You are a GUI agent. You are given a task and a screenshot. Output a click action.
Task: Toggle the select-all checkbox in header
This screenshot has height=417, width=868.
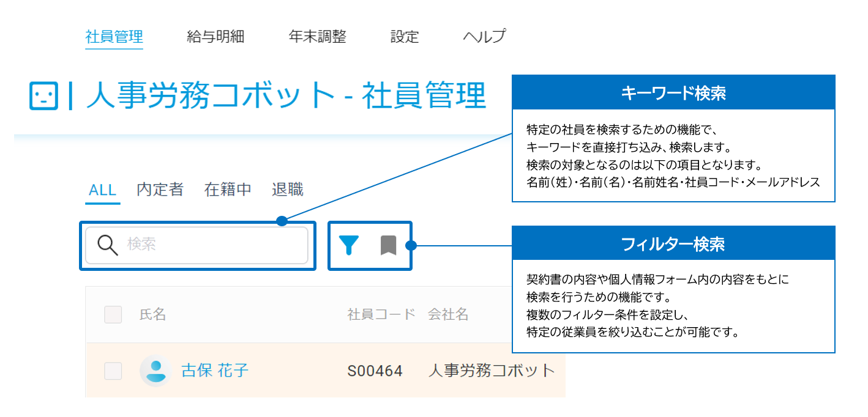113,314
